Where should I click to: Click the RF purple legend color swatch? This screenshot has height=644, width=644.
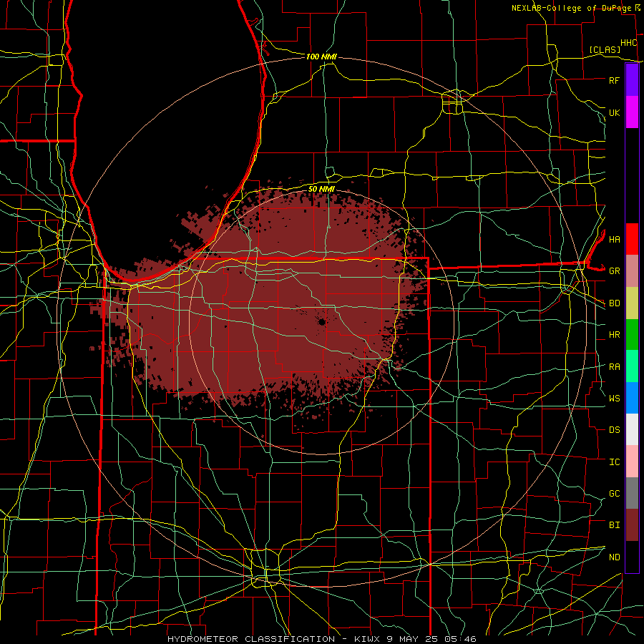tap(632, 80)
